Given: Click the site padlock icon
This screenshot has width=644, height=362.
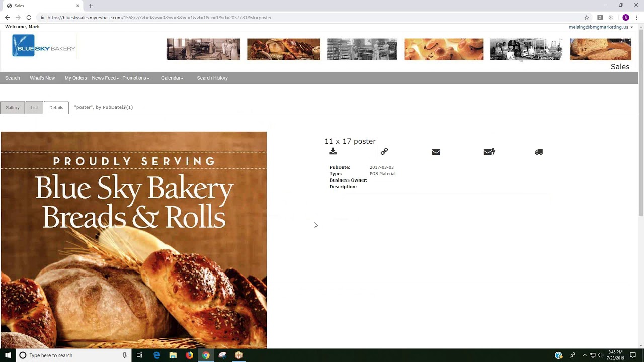Looking at the screenshot, I should pos(42,17).
